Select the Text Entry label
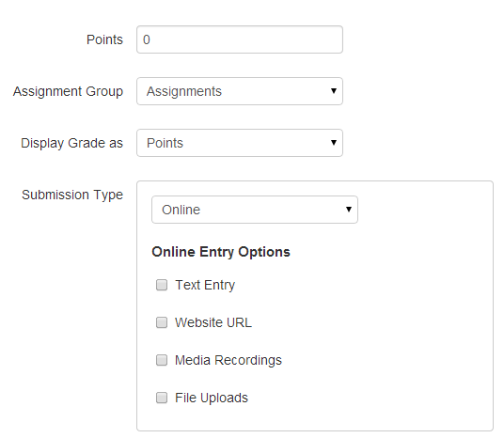Screen dimensions: 504x438 [205, 286]
